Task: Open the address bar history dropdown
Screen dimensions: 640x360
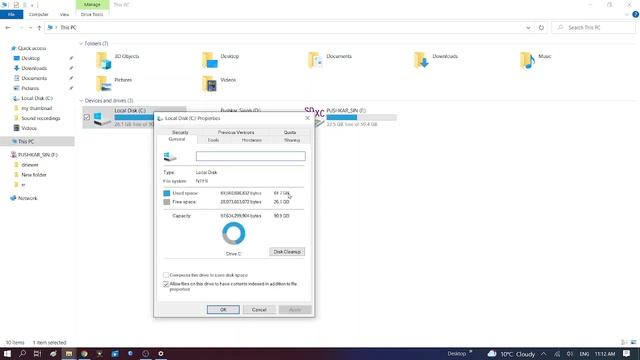Action: click(528, 28)
